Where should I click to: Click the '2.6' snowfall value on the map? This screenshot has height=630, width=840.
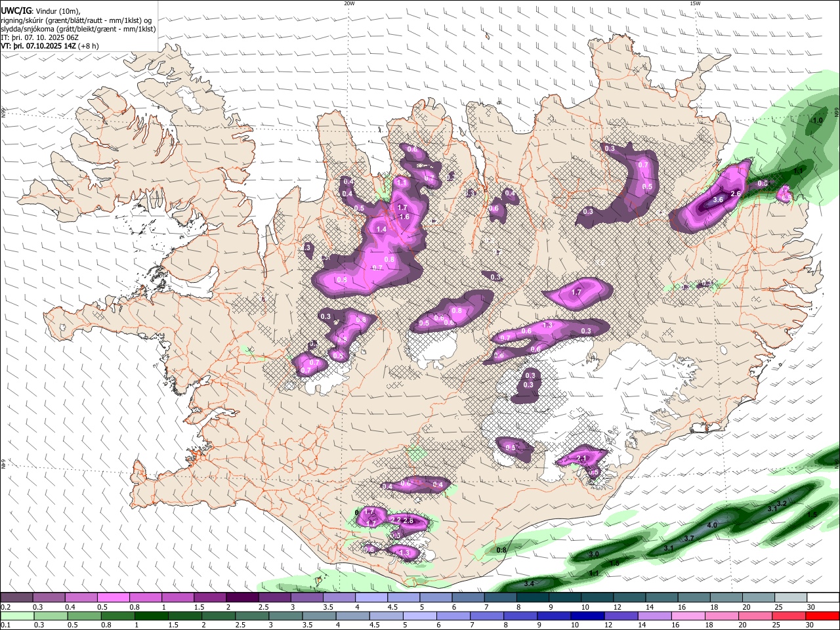tap(736, 194)
